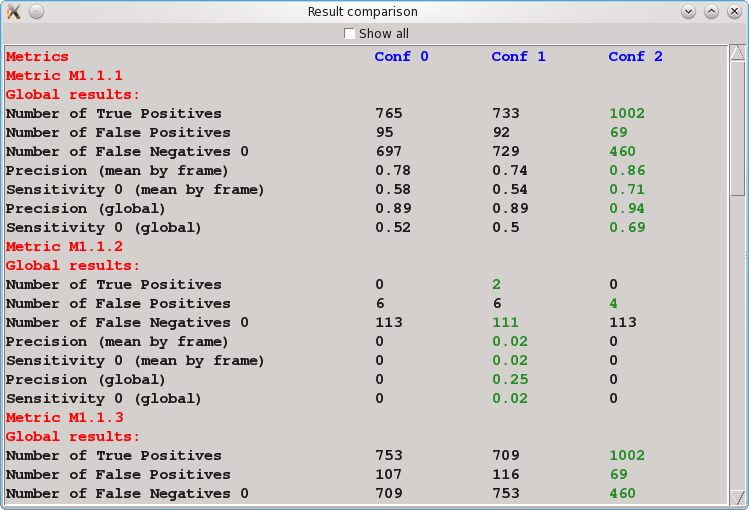Click the Result comparison window title
The image size is (749, 510).
363,11
